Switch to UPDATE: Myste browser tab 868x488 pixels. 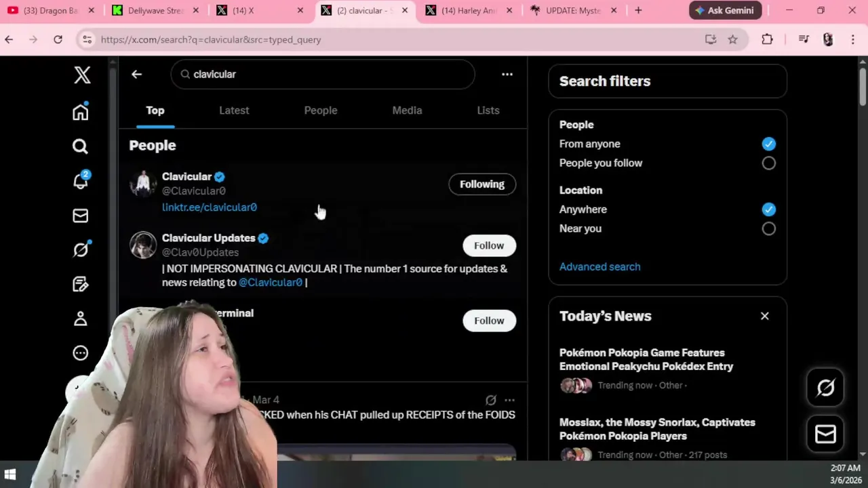(573, 10)
